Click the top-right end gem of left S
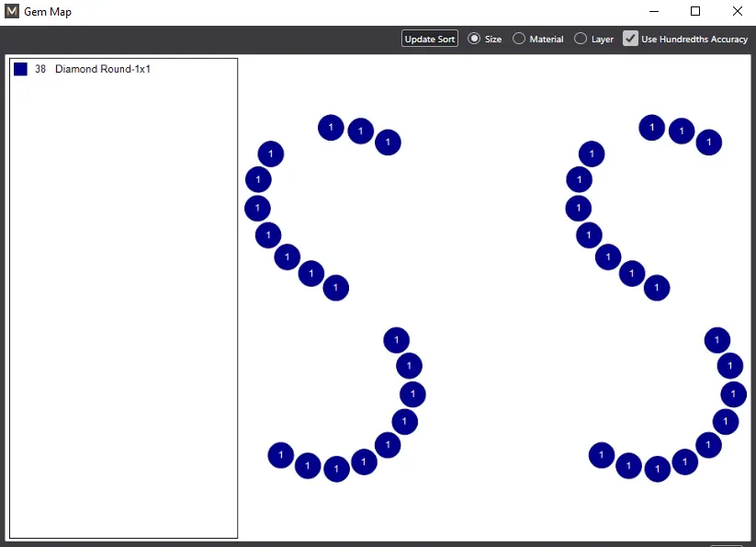Screen dimensions: 756x547 [389, 142]
